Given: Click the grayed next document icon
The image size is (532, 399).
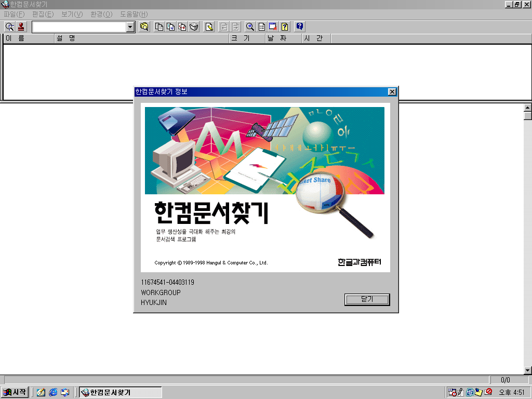Looking at the screenshot, I should coord(235,27).
